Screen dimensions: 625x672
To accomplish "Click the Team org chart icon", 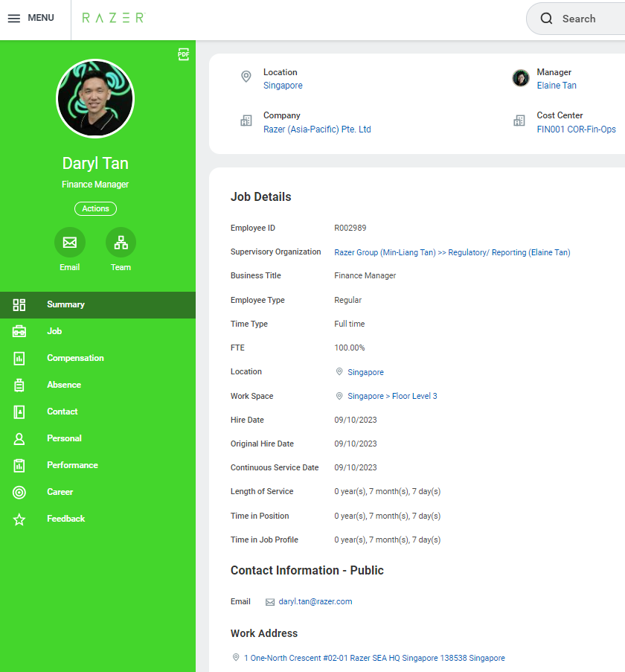I will tap(121, 243).
